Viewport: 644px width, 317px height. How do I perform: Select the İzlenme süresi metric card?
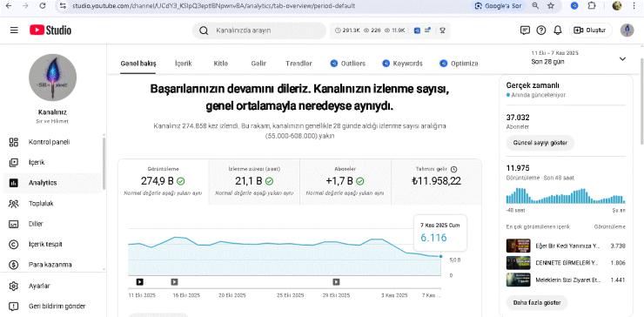[254, 182]
